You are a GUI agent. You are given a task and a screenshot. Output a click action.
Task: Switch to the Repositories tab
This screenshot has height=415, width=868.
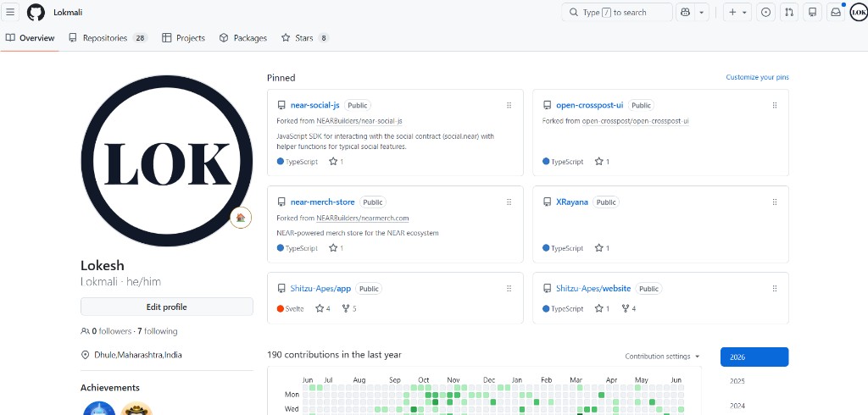(108, 37)
